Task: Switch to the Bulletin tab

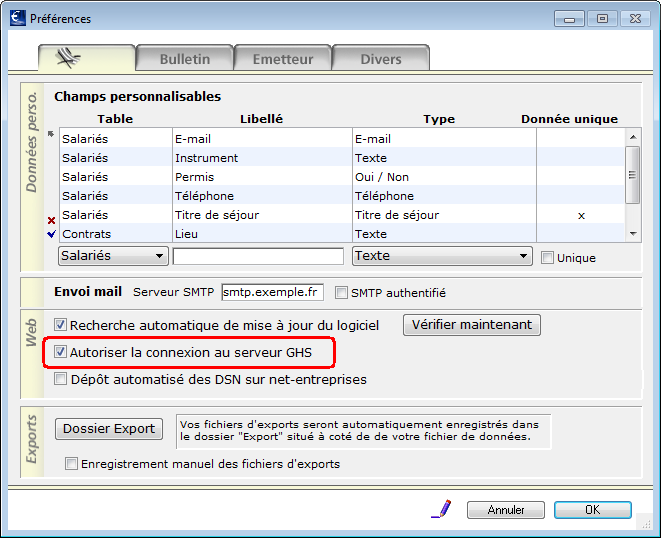Action: tap(185, 59)
